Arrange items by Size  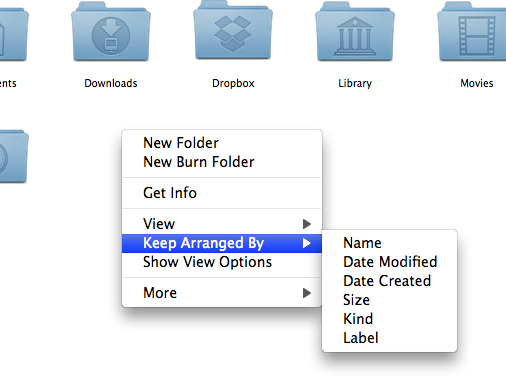tap(389, 300)
